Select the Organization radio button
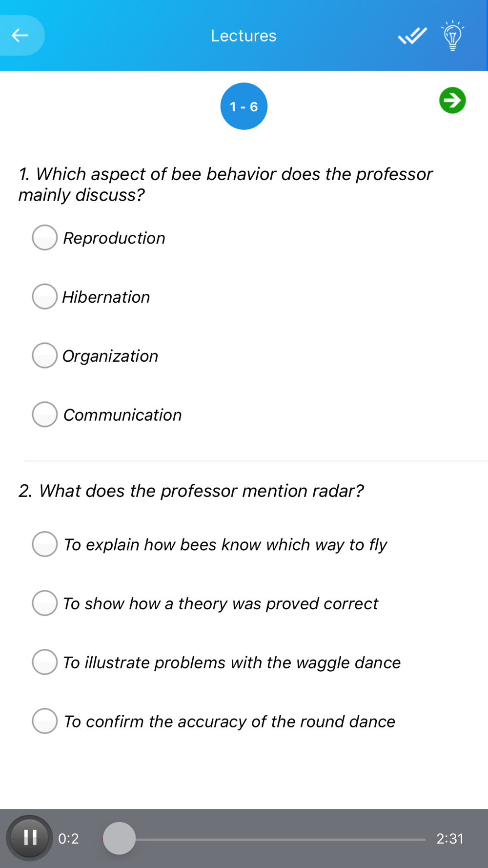488x868 pixels. [x=45, y=355]
